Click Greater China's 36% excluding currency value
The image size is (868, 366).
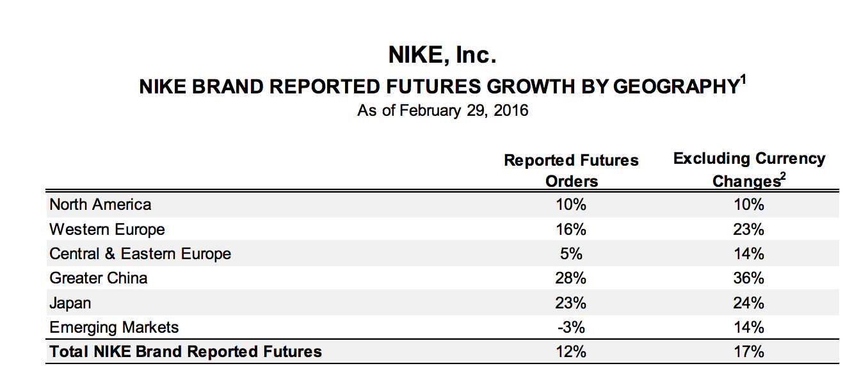click(748, 278)
